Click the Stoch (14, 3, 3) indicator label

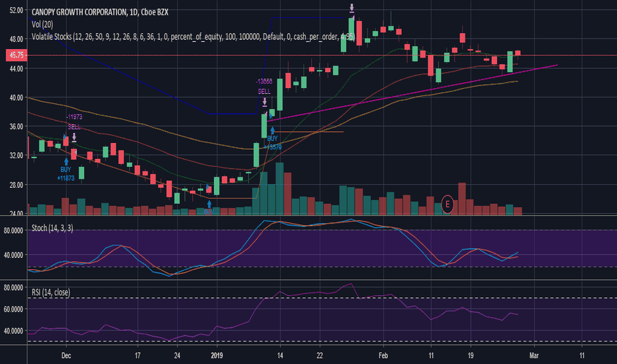[x=52, y=228]
